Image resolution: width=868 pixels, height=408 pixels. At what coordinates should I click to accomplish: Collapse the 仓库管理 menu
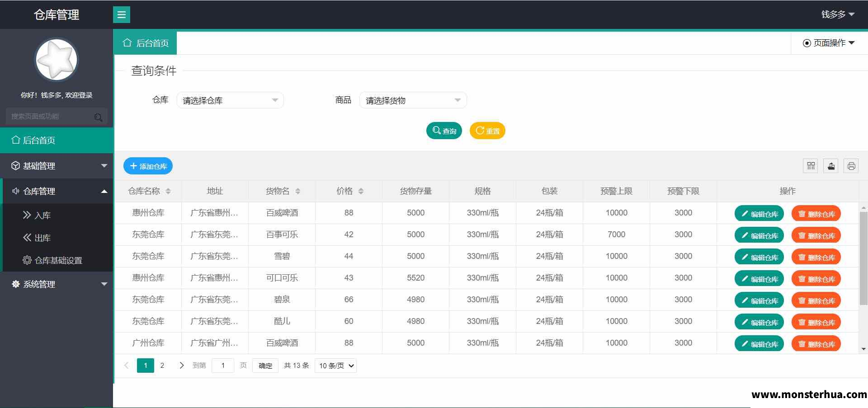point(57,191)
